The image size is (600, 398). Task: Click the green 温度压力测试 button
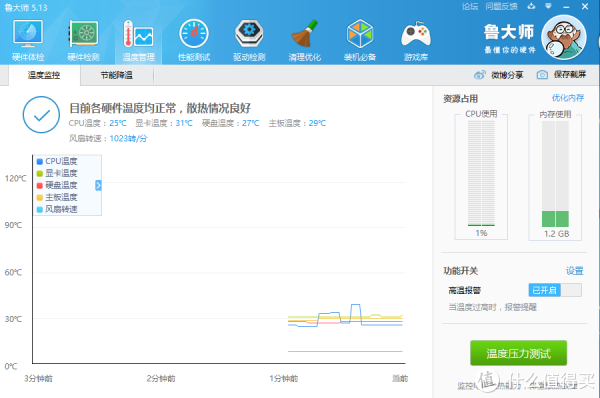[x=518, y=353]
